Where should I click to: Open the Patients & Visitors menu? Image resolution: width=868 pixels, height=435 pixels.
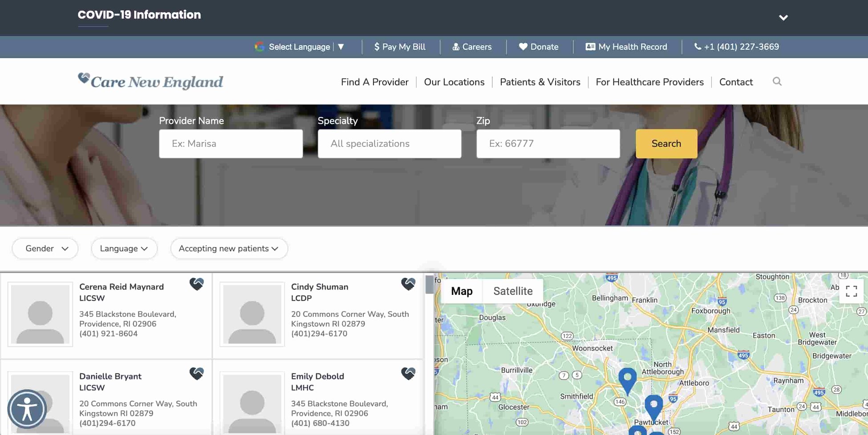pos(540,82)
